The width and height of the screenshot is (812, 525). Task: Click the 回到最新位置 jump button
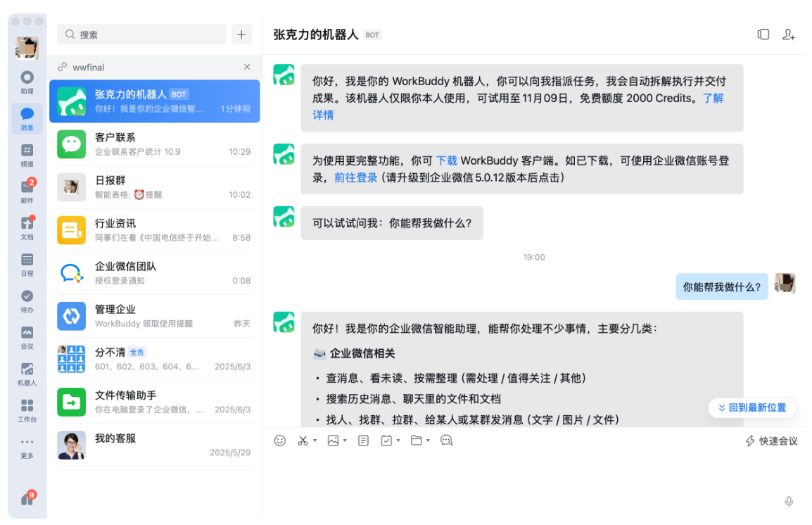pyautogui.click(x=752, y=407)
